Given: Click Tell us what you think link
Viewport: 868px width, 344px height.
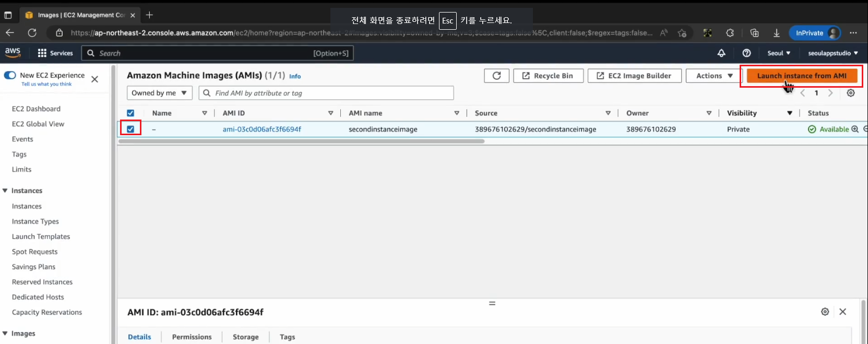Looking at the screenshot, I should 46,84.
